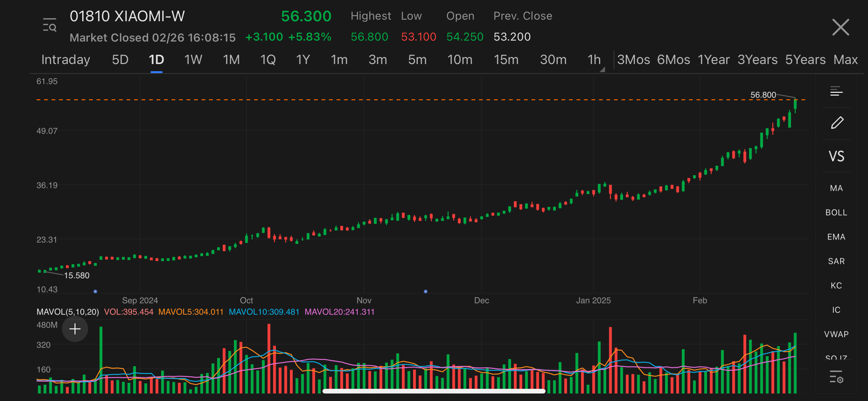The height and width of the screenshot is (401, 868).
Task: Select the pencil drawing tool
Action: coord(837,123)
